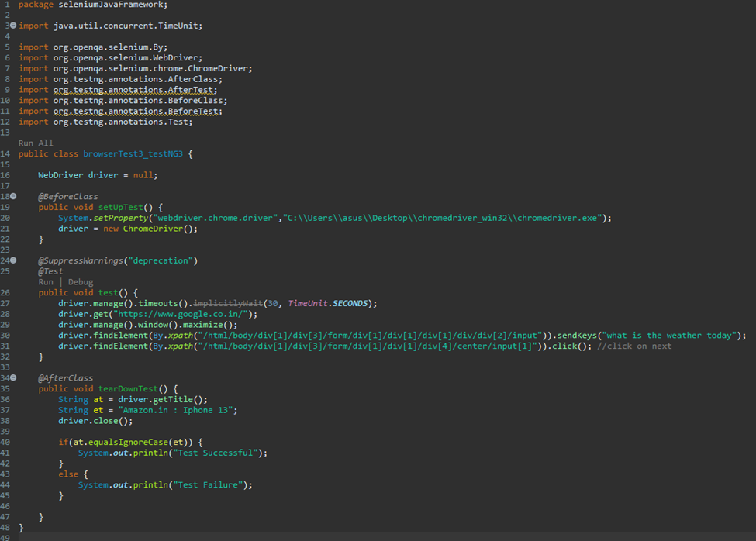Viewport: 756px width, 541px height.
Task: Click the else keyword on line 43
Action: pyautogui.click(x=68, y=474)
